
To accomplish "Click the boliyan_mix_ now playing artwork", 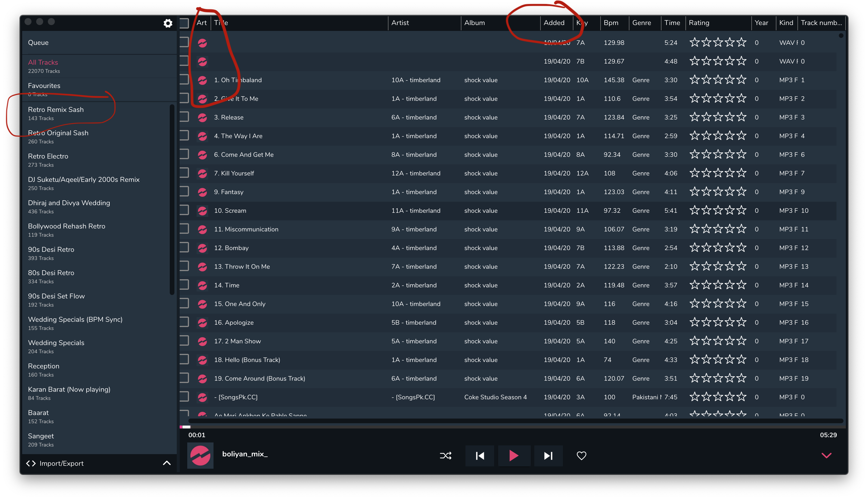I will click(200, 456).
